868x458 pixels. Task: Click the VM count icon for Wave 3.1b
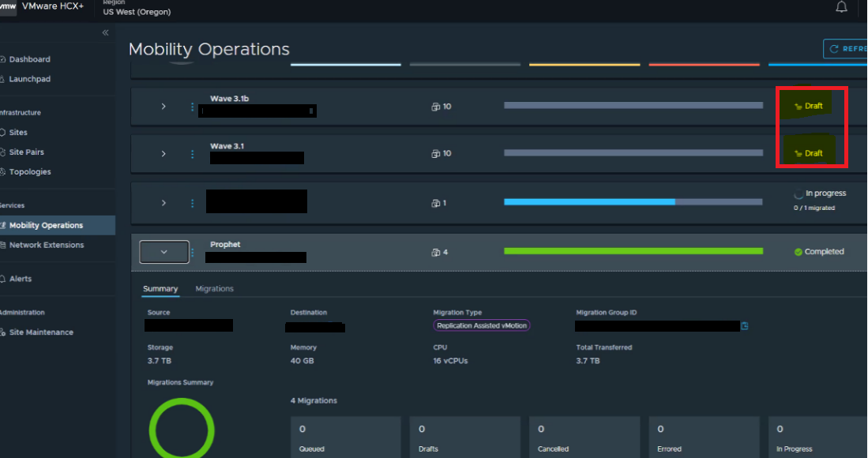[x=435, y=107]
